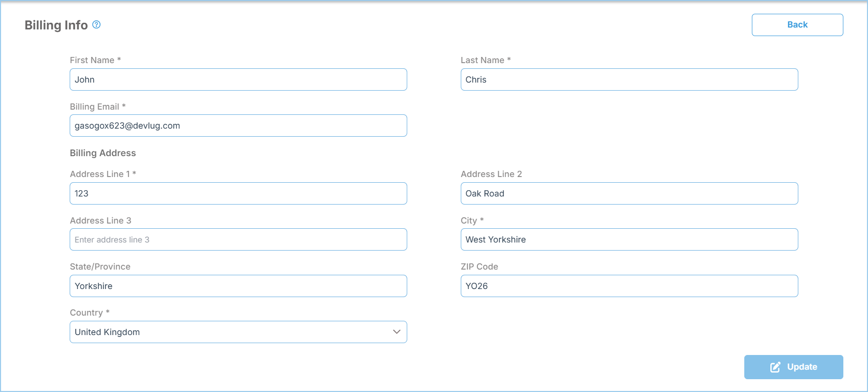The height and width of the screenshot is (392, 868).
Task: Click the Address Line 1 field
Action: coord(238,194)
